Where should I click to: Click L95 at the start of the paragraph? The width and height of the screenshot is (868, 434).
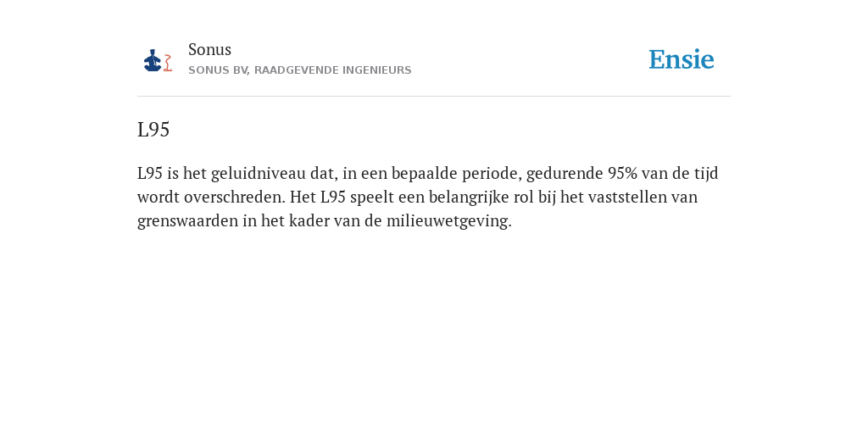[150, 174]
